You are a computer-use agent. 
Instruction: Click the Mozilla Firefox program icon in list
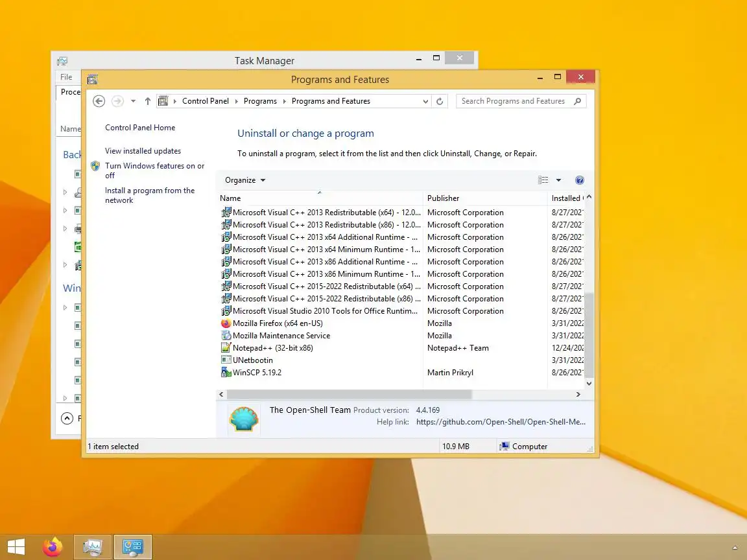pyautogui.click(x=226, y=323)
